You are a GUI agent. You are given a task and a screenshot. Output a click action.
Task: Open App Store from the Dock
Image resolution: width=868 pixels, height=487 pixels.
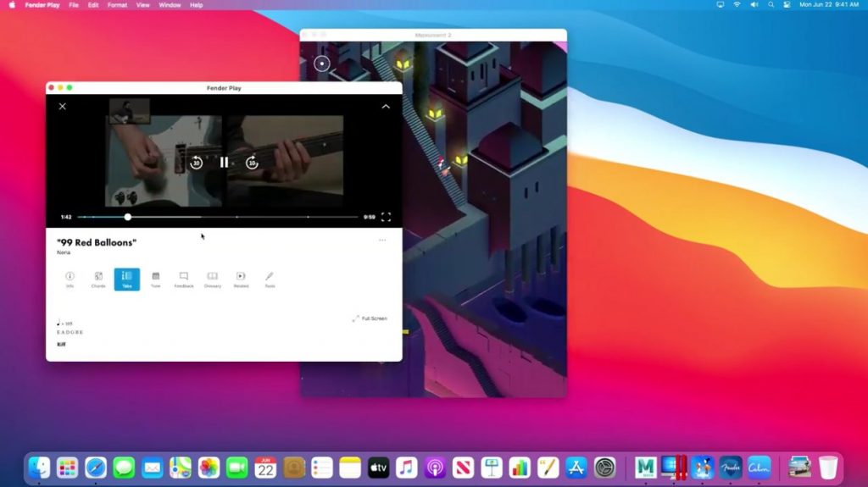click(x=576, y=468)
